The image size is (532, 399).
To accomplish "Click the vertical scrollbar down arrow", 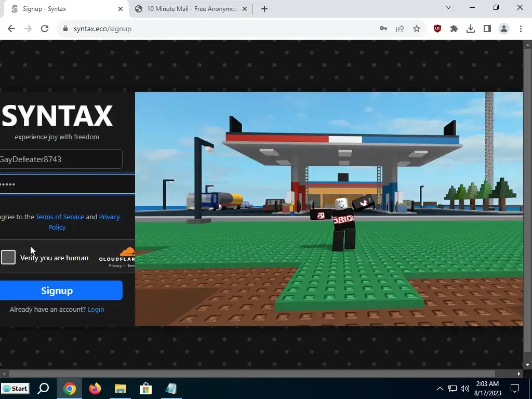I will click(528, 365).
